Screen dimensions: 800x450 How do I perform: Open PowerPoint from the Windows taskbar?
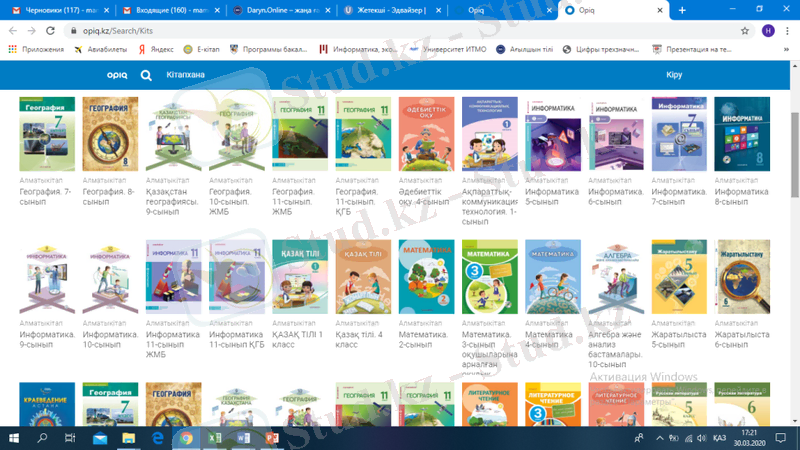(x=271, y=438)
